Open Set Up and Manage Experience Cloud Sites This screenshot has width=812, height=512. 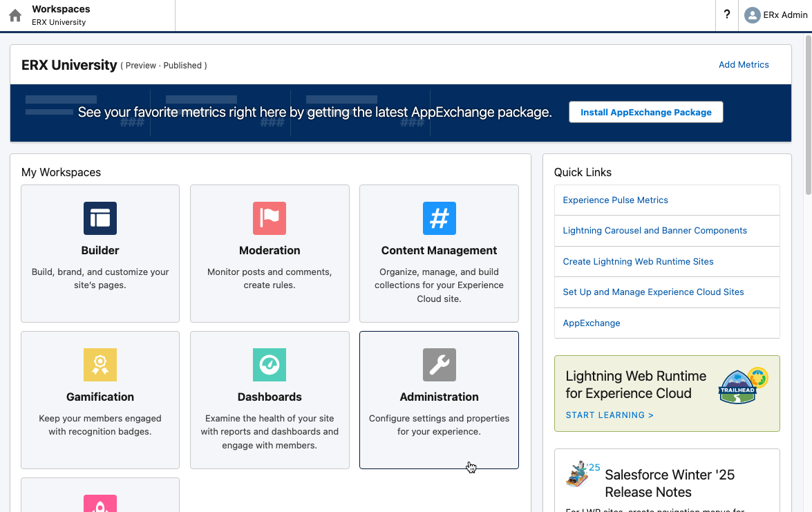tap(653, 292)
